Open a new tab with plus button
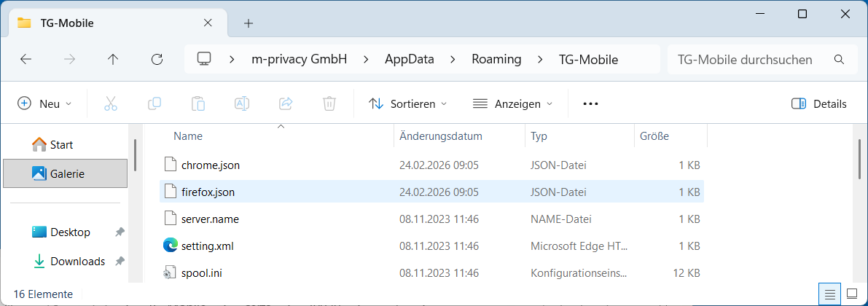 tap(249, 23)
